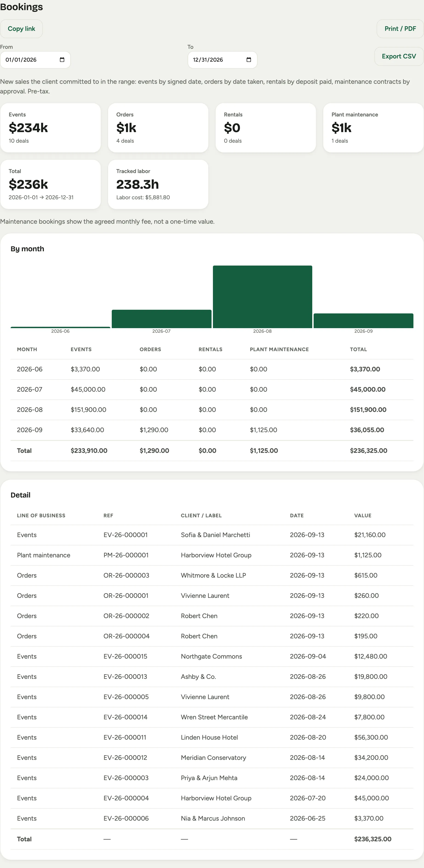Select the Events $234k summary card
This screenshot has height=868, width=424.
click(x=51, y=128)
